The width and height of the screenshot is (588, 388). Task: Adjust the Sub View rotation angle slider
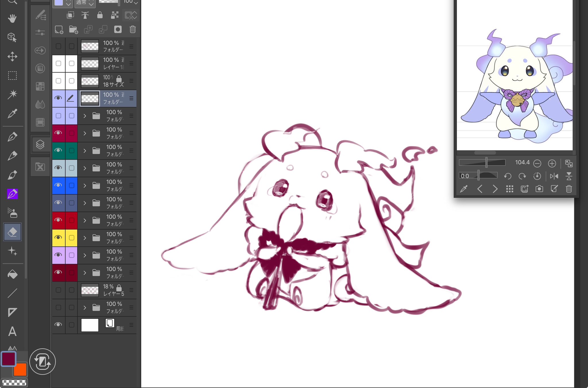click(x=478, y=176)
